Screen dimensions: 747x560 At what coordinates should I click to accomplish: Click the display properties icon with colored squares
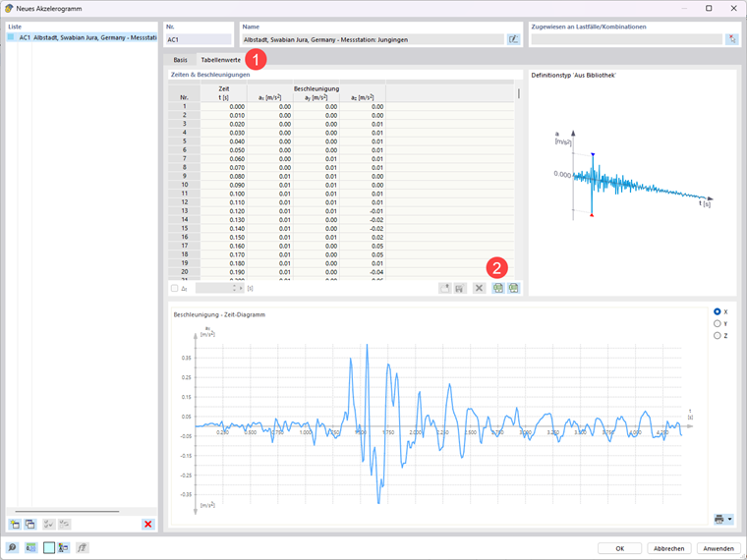point(63,547)
